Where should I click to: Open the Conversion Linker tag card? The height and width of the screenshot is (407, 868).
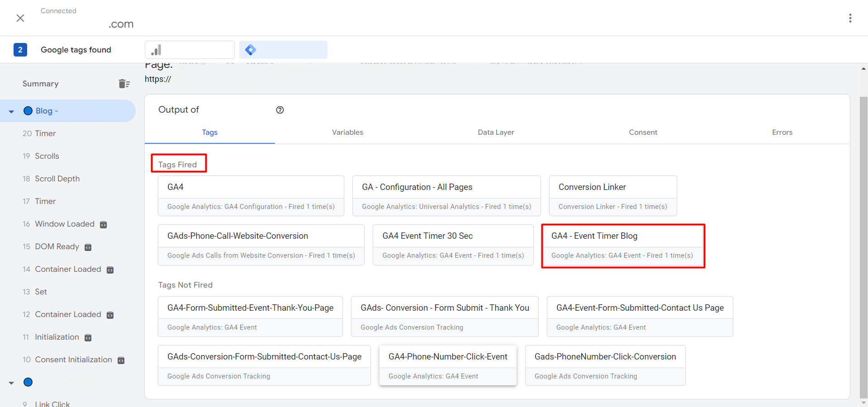(612, 196)
